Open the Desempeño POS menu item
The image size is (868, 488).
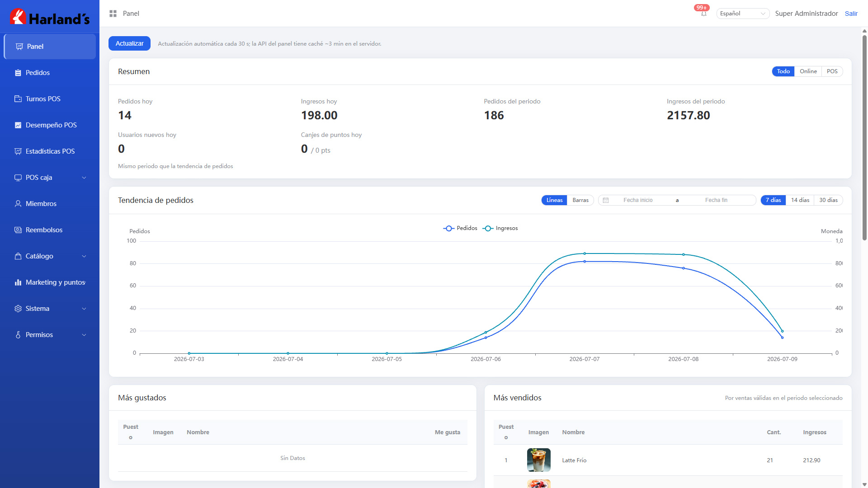[x=50, y=125]
